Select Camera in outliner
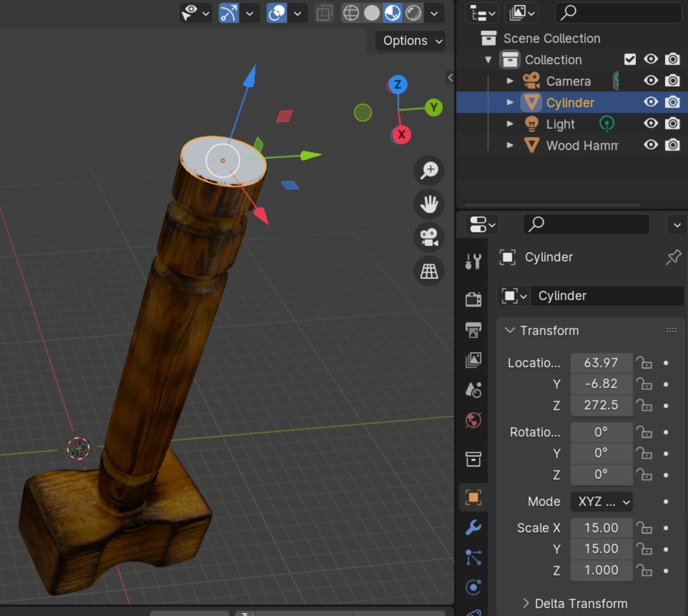The height and width of the screenshot is (616, 688). (568, 81)
